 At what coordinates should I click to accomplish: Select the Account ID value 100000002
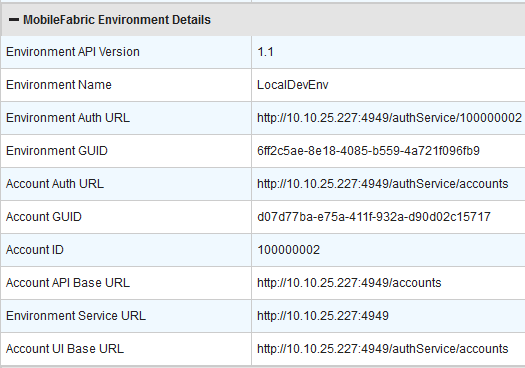click(289, 250)
